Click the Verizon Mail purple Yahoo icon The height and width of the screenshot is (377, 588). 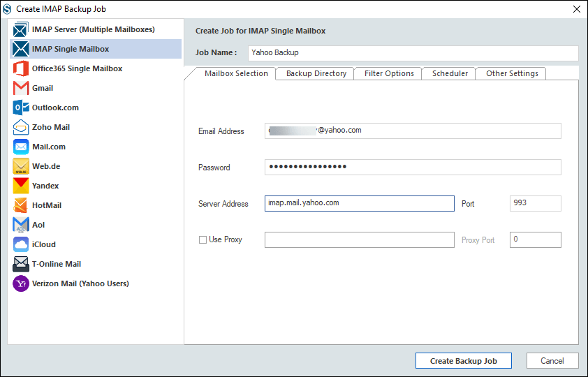click(21, 283)
